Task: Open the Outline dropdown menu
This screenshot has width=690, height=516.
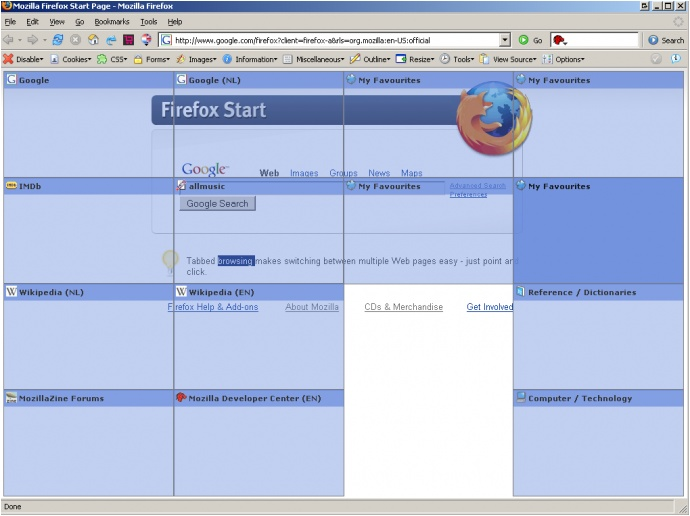Action: (x=370, y=59)
